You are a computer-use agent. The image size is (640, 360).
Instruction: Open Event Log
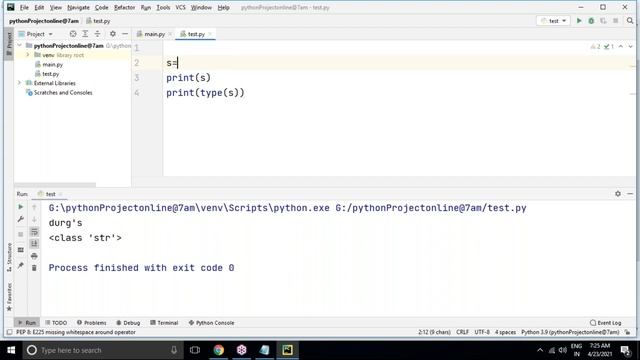point(606,322)
